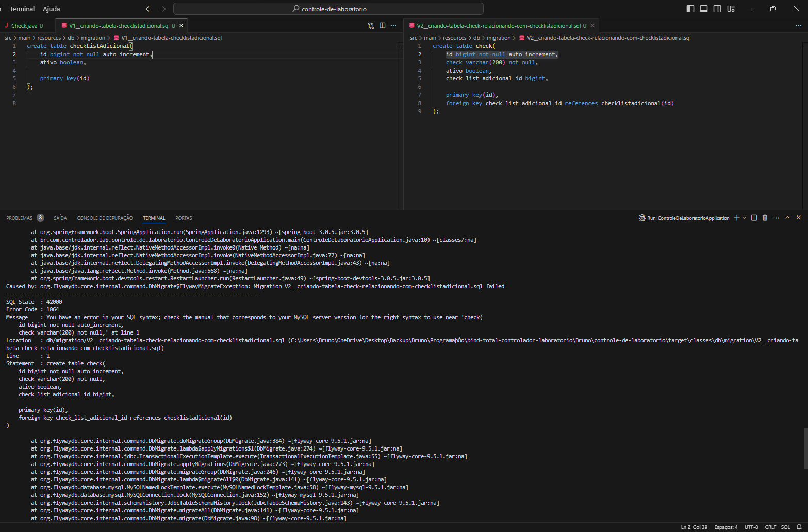Viewport: 808px width, 532px height.
Task: Click line number 5 in left editor
Action: pos(14,78)
